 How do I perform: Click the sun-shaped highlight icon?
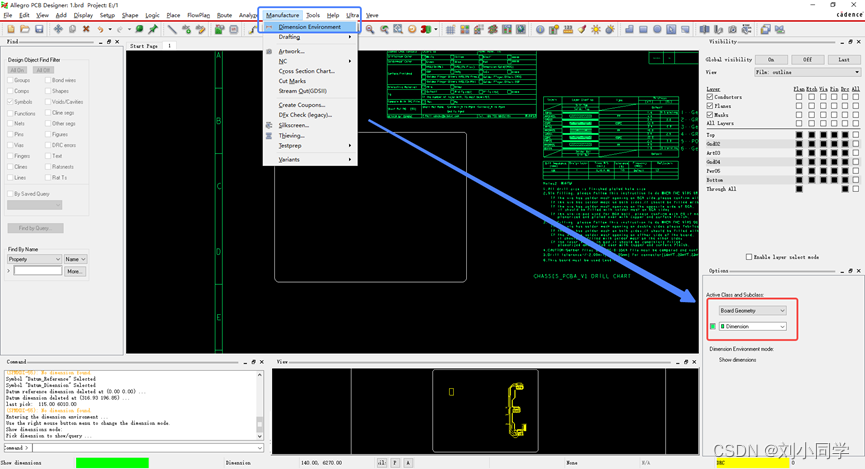596,29
